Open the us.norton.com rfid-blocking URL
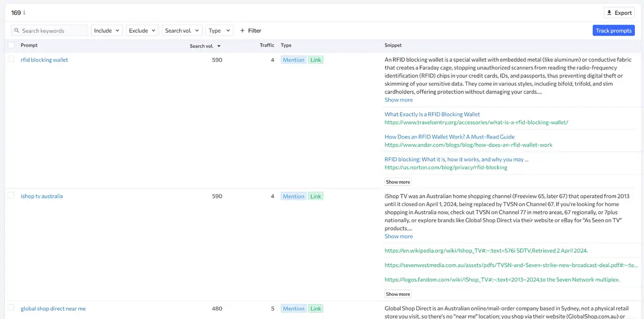 (445, 168)
